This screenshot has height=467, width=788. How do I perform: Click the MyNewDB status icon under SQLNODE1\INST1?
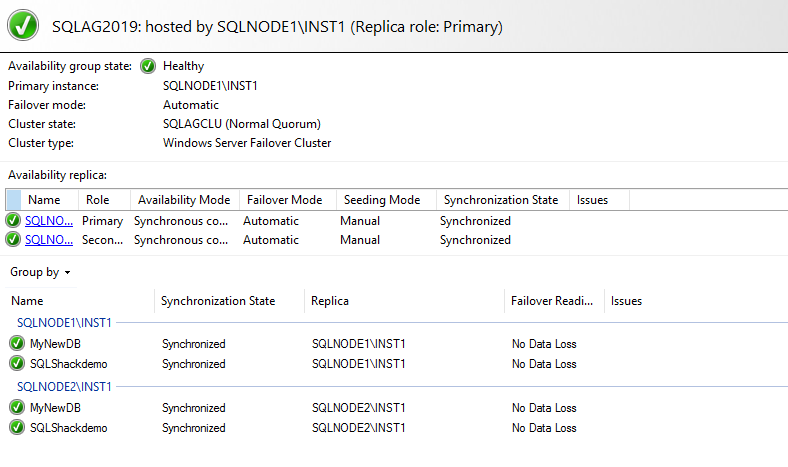17,344
